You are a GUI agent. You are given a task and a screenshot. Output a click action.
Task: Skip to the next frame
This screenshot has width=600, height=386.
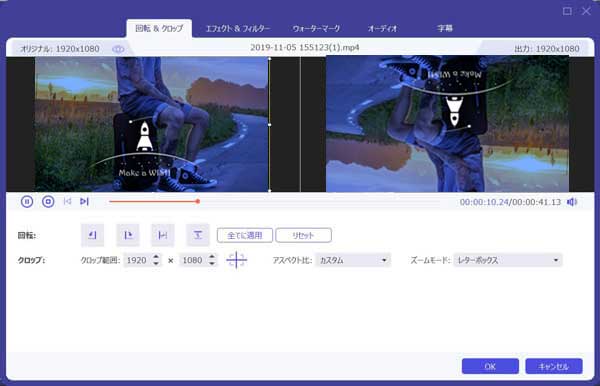pyautogui.click(x=85, y=201)
